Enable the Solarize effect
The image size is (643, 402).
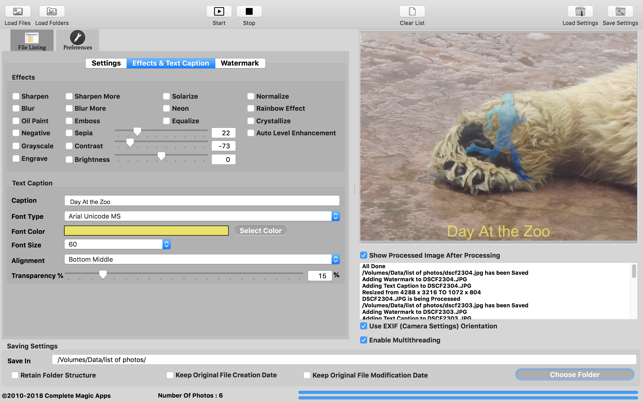(x=166, y=96)
